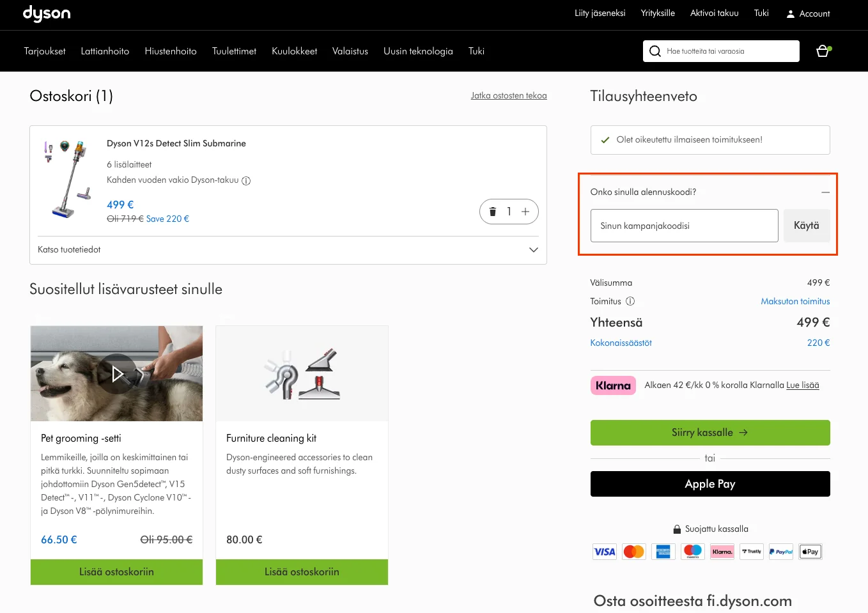Image resolution: width=868 pixels, height=613 pixels.
Task: Open Dyson V12s Detect Slim Submarine title
Action: click(176, 143)
